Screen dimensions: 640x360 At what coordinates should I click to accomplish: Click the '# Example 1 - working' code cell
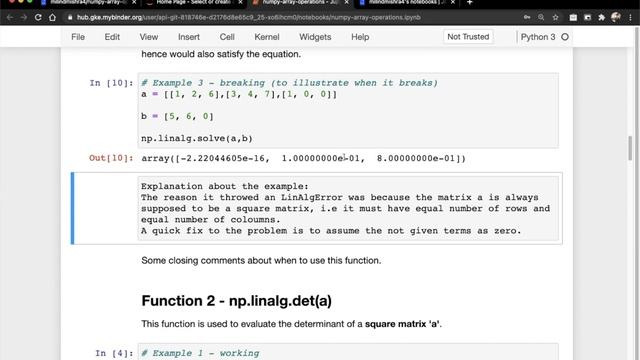coord(348,352)
